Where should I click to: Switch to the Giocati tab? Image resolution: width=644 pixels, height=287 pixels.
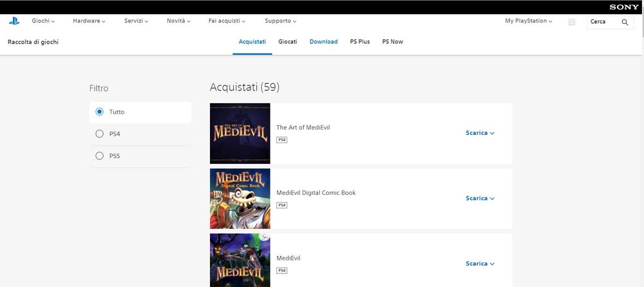[288, 42]
